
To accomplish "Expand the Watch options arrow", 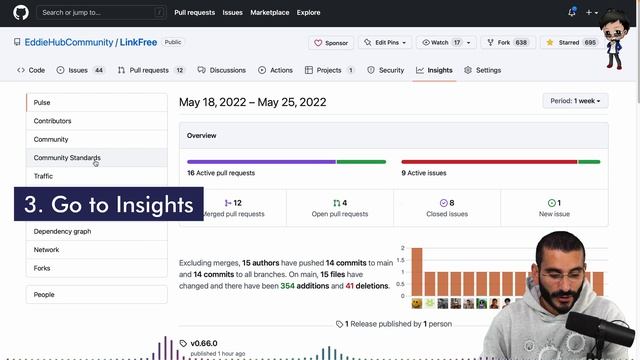I will [x=469, y=42].
